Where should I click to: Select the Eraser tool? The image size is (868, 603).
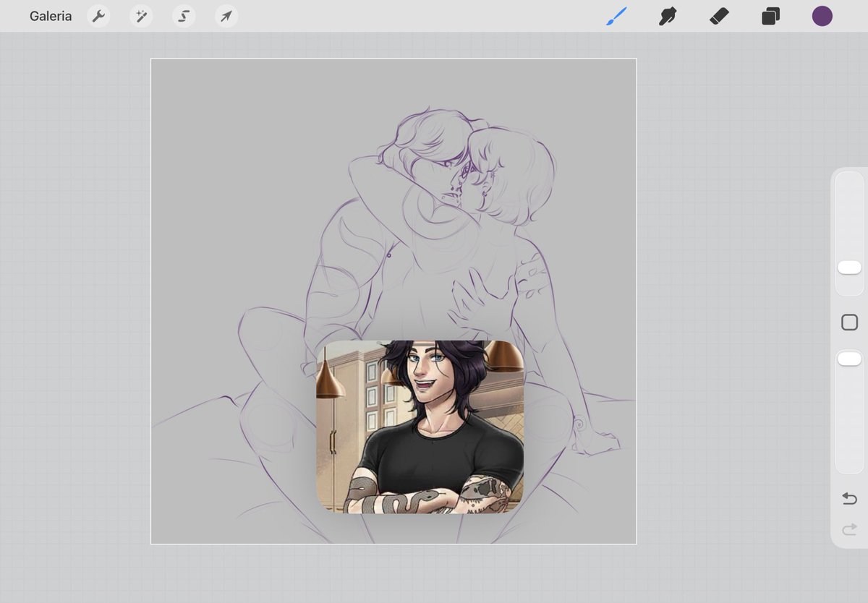point(719,16)
